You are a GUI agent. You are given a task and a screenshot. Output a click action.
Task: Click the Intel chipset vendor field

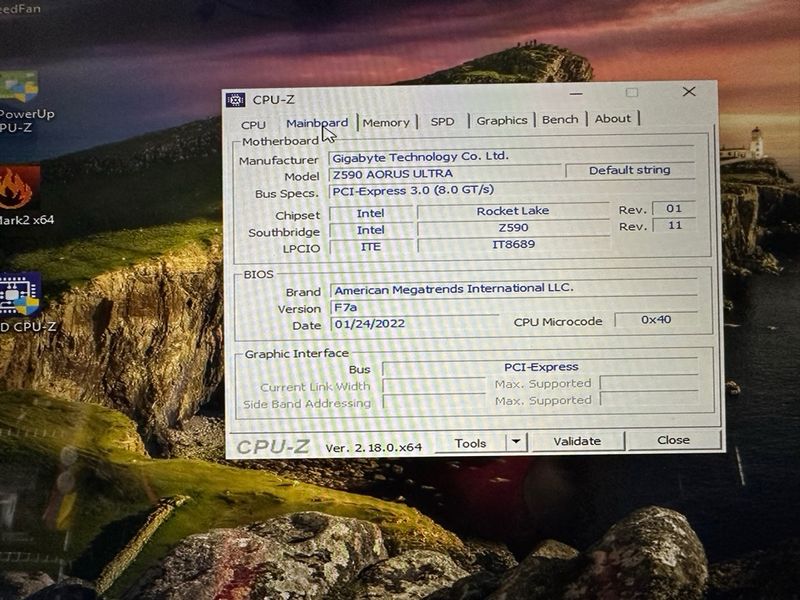pyautogui.click(x=371, y=213)
